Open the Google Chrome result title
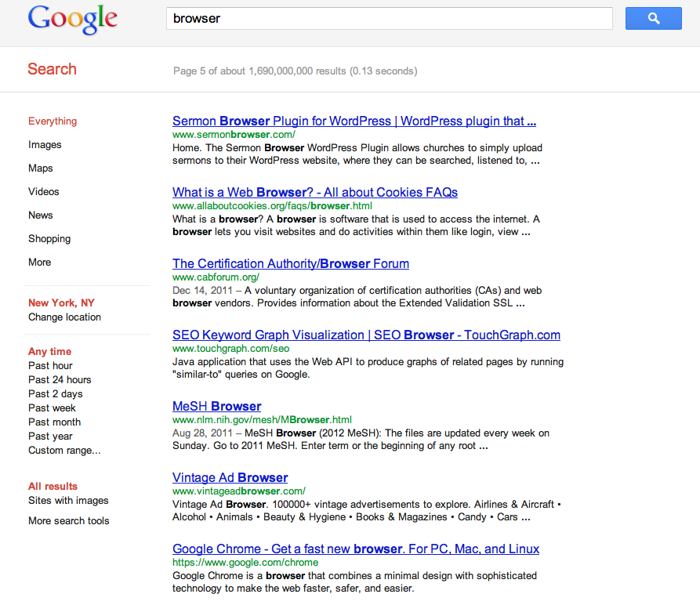 pos(355,549)
